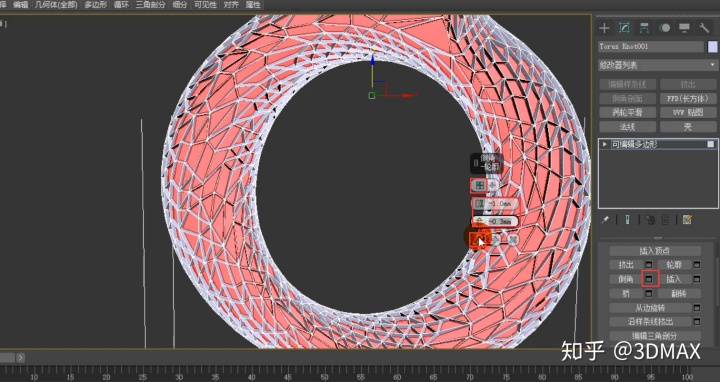Image resolution: width=720 pixels, height=382 pixels.
Task: Open the 细分 menu
Action: click(180, 5)
